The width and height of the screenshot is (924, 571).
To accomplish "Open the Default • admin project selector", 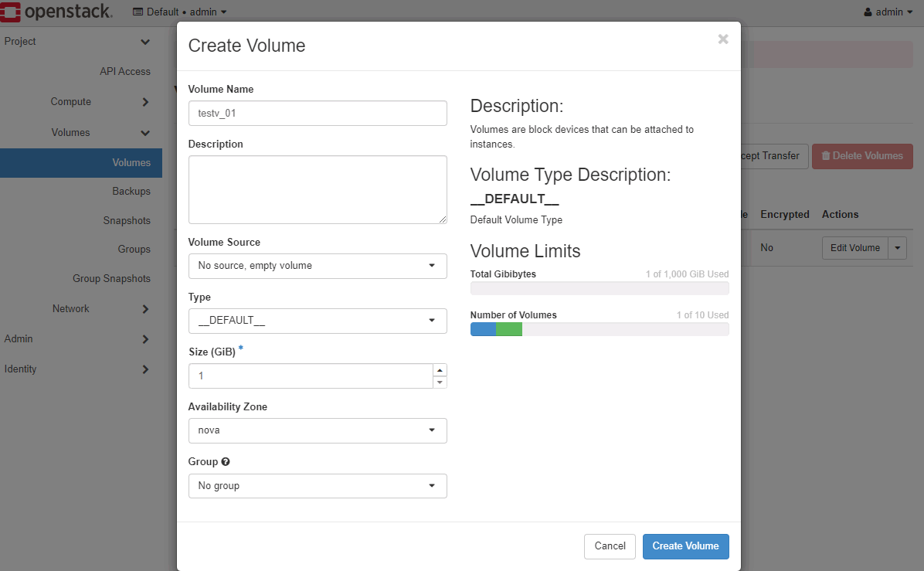I will click(180, 12).
